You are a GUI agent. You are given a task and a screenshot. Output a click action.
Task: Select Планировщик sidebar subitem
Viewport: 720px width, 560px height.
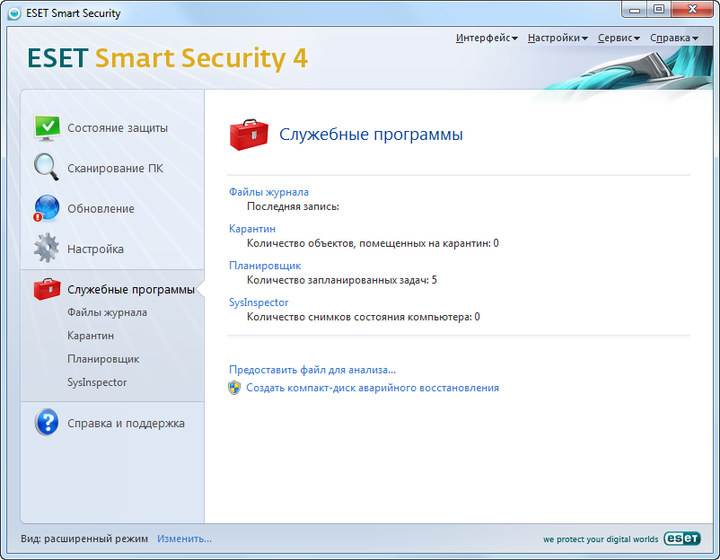[x=103, y=359]
